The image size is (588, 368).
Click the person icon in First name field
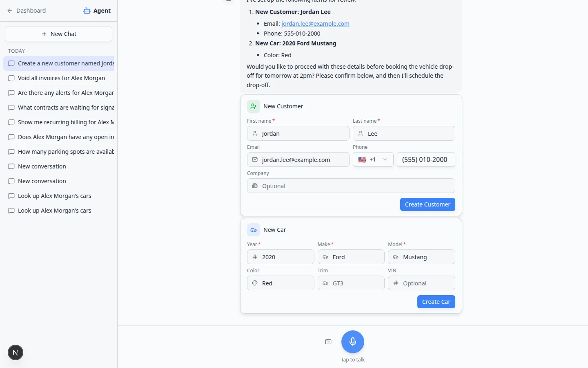pyautogui.click(x=255, y=134)
